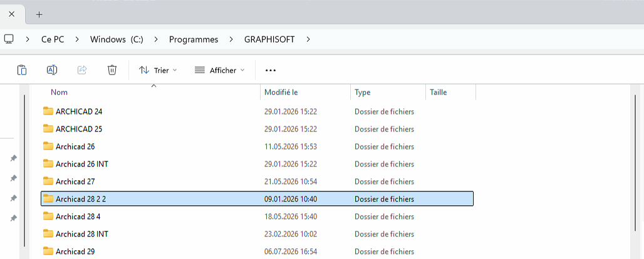Expand chevron between Ce PC and Windows (C:)
The height and width of the screenshot is (259, 644).
77,39
